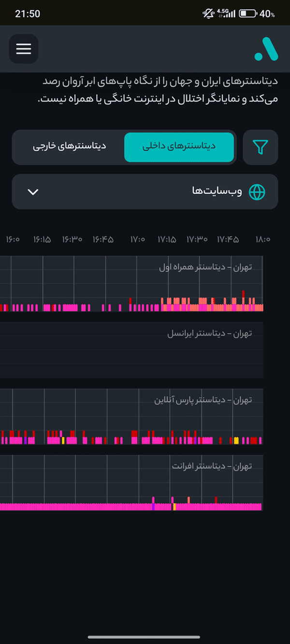Click the ۱۸:۰ time axis label
This screenshot has height=644, width=290.
(263, 239)
